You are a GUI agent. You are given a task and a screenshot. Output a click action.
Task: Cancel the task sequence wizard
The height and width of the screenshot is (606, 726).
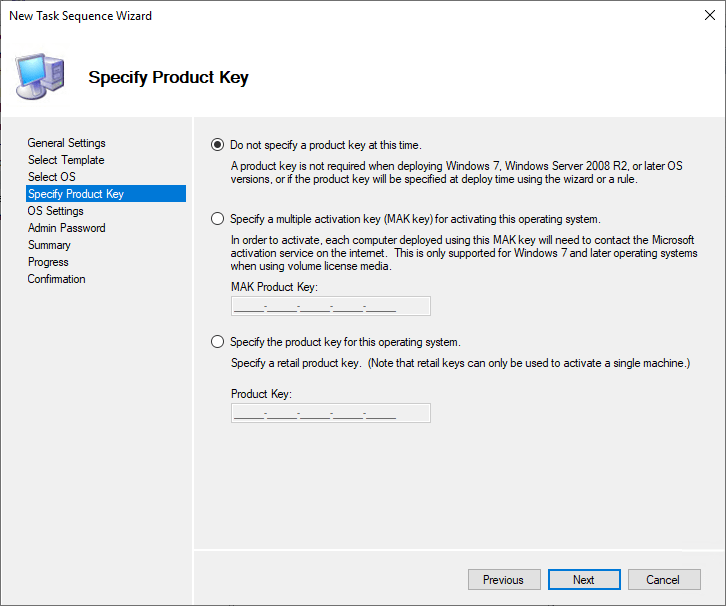(x=662, y=580)
